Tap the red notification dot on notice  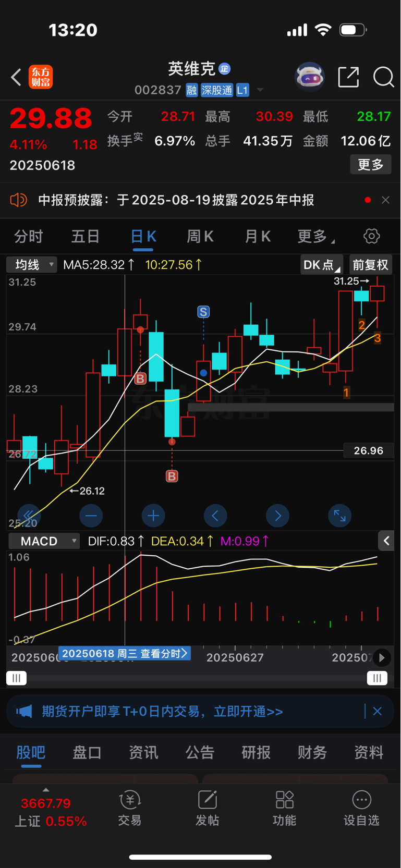[368, 200]
